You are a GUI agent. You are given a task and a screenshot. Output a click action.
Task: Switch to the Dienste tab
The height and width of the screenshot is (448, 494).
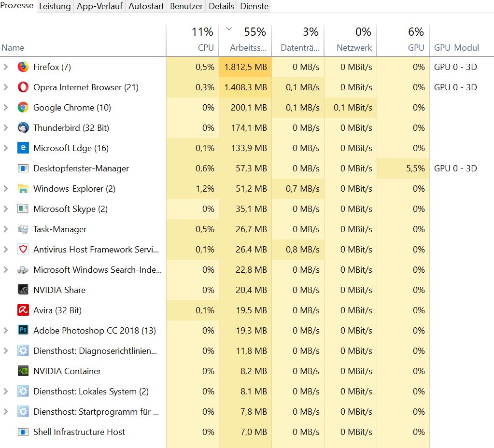(x=254, y=6)
